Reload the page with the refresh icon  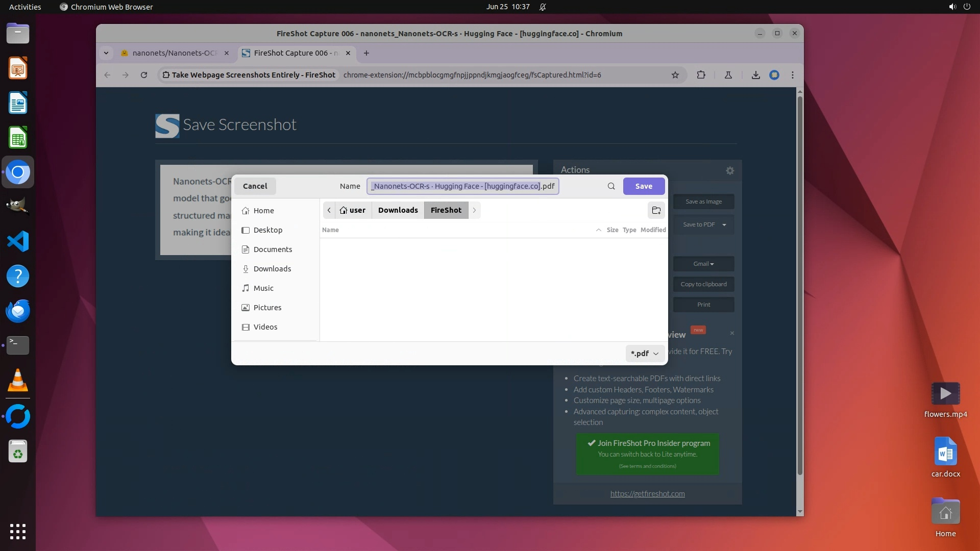tap(144, 75)
